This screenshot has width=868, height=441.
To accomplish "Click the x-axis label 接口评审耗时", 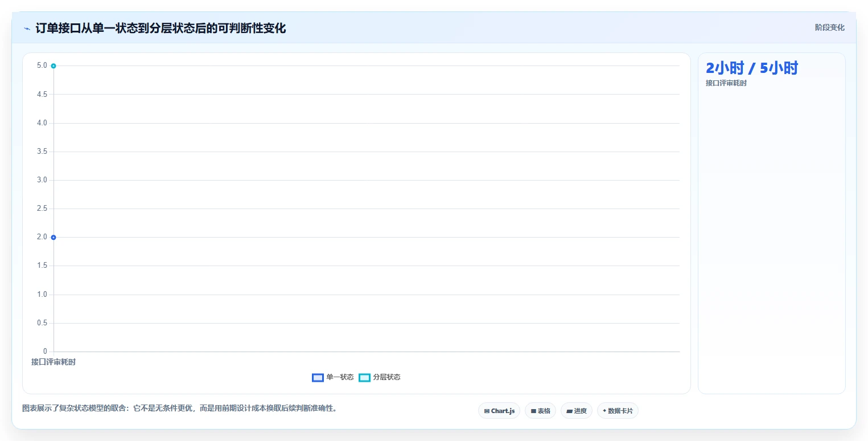I will point(54,362).
